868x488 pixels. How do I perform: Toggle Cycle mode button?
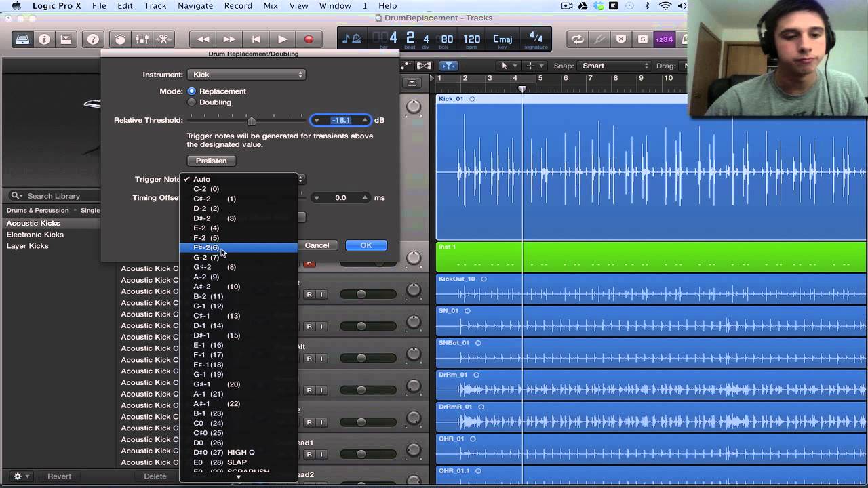(577, 39)
